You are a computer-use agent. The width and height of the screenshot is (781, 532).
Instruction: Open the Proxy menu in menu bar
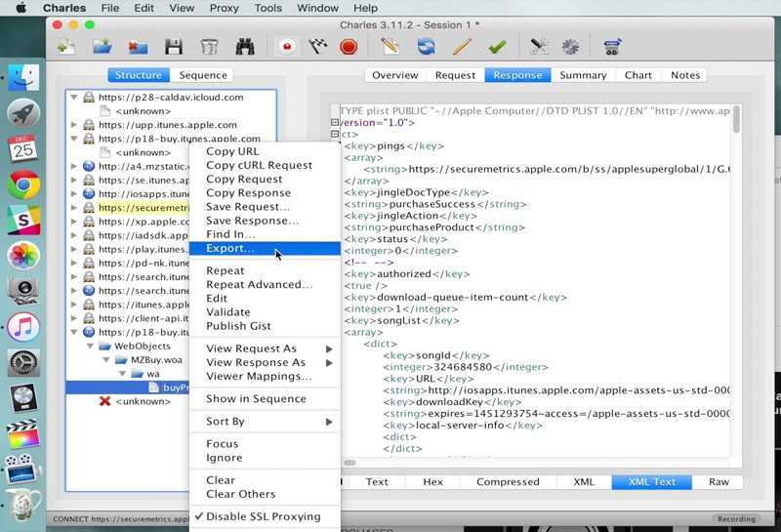coord(224,8)
